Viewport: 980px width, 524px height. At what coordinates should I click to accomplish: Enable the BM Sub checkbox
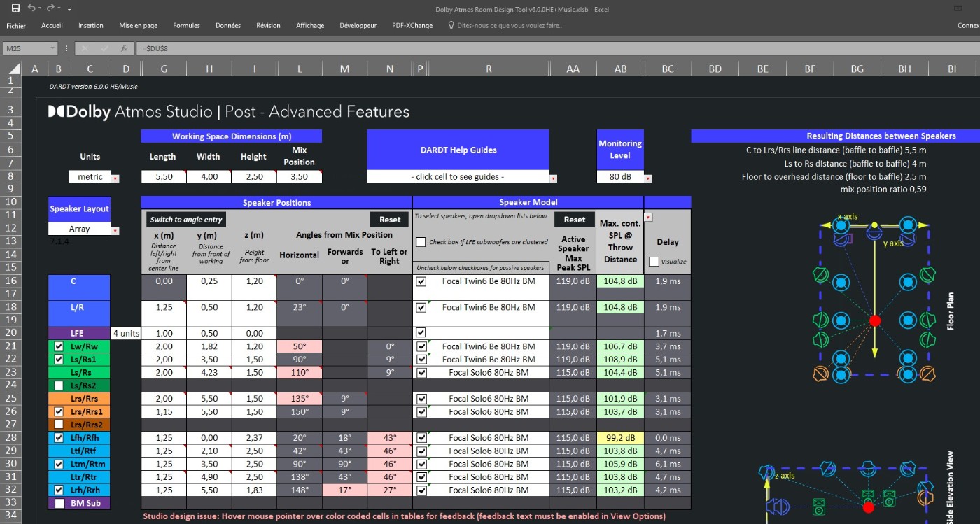point(59,503)
